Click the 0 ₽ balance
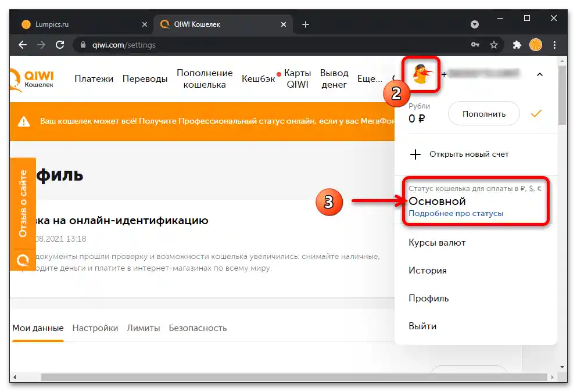This screenshot has height=392, width=577. tap(417, 119)
